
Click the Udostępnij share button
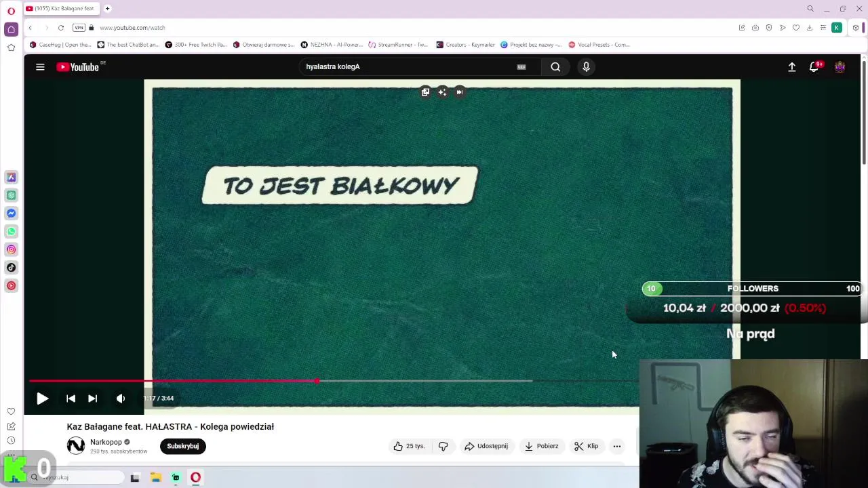(486, 446)
